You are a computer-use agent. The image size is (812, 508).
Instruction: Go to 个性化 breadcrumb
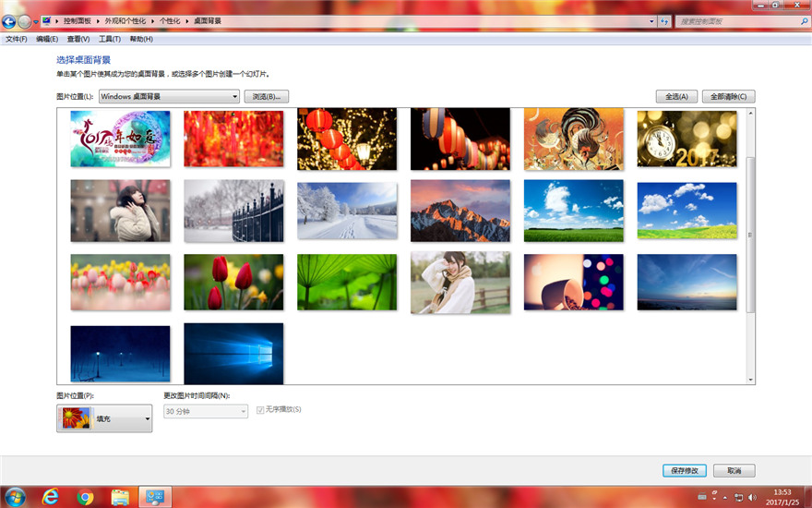(170, 21)
